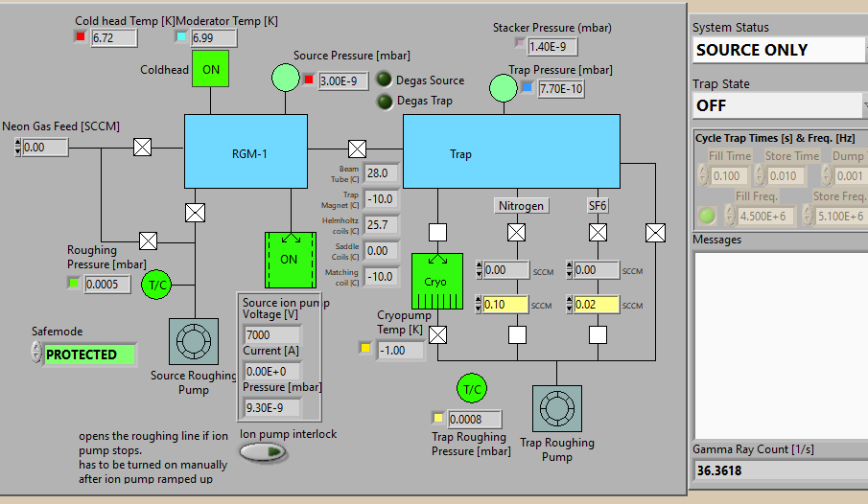The image size is (868, 504).
Task: Click the trap T/C gauge circle
Action: coord(472,388)
